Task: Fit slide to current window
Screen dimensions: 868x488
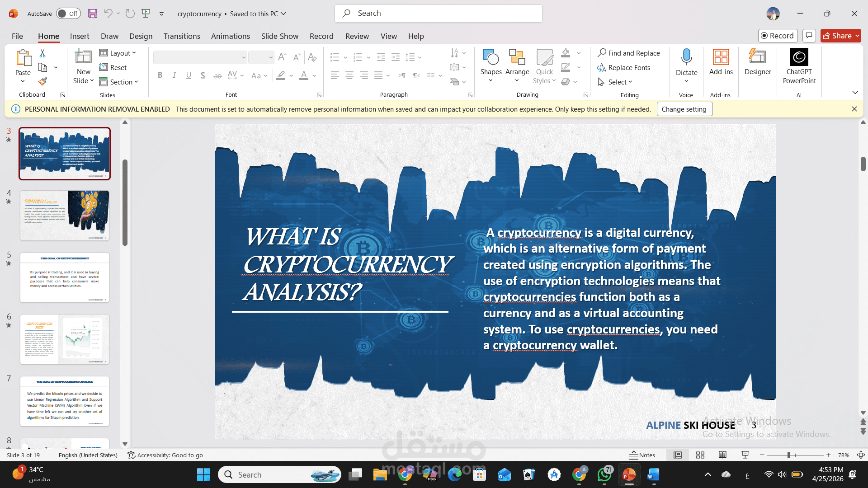Action: click(861, 455)
